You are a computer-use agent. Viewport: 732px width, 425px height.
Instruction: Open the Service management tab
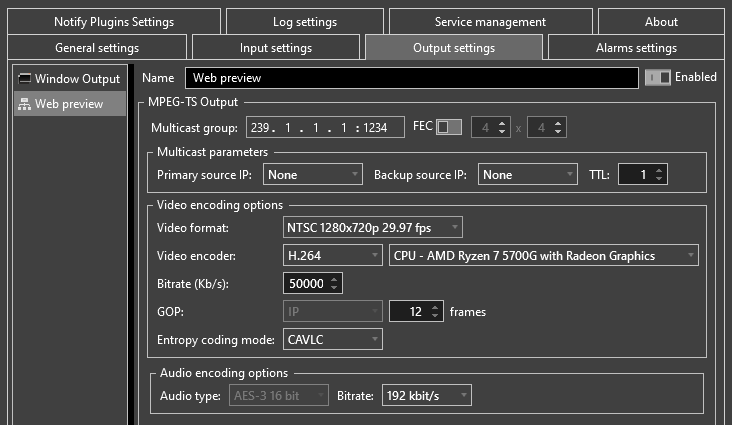(490, 21)
